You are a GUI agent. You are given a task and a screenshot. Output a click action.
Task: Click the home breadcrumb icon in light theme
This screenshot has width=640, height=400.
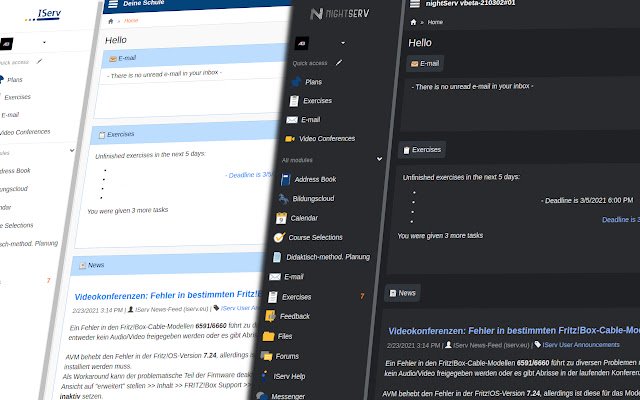click(x=111, y=21)
